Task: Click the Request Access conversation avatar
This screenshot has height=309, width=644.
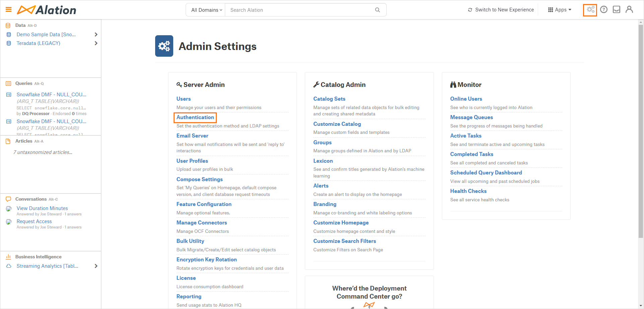Action: 9,222
